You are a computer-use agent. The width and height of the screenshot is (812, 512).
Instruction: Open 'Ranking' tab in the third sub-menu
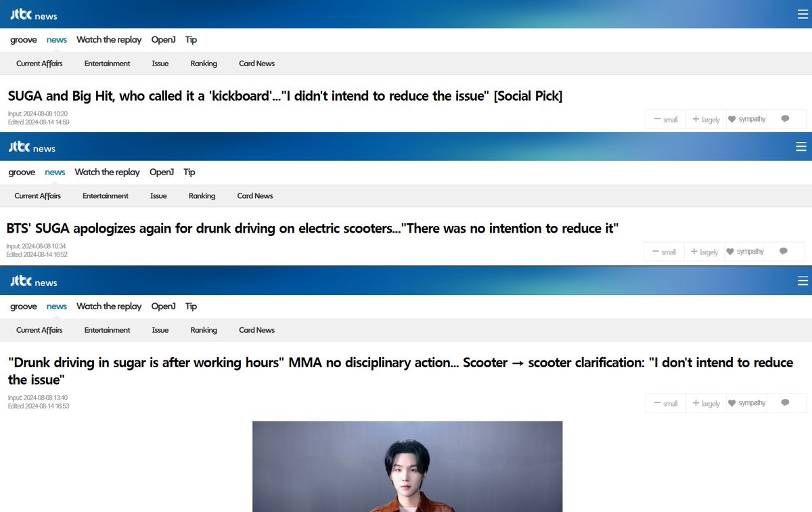tap(204, 330)
